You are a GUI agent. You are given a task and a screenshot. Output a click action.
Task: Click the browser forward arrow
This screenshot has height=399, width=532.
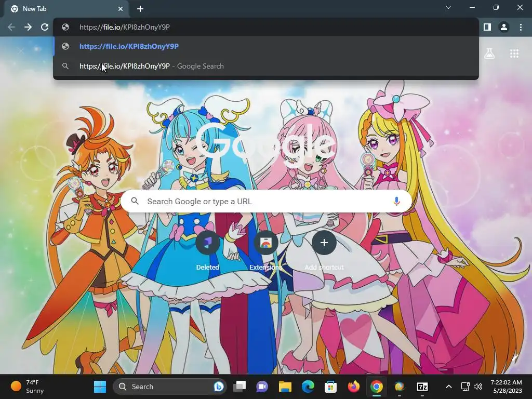pos(28,27)
